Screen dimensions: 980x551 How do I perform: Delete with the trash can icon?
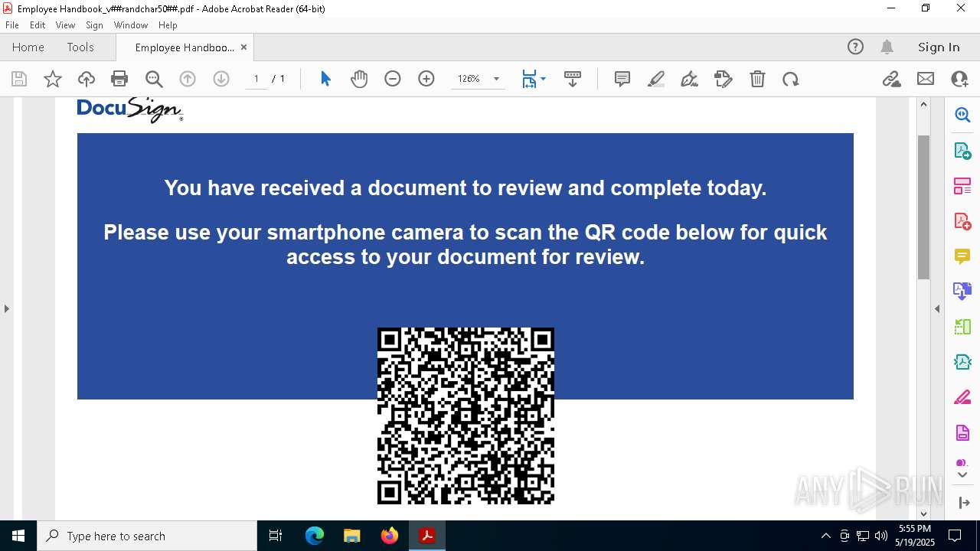point(757,79)
